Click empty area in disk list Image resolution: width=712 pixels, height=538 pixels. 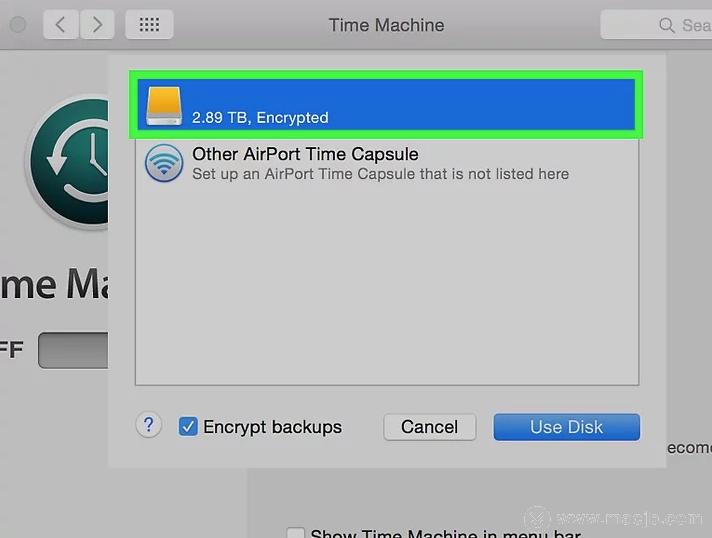tap(387, 290)
